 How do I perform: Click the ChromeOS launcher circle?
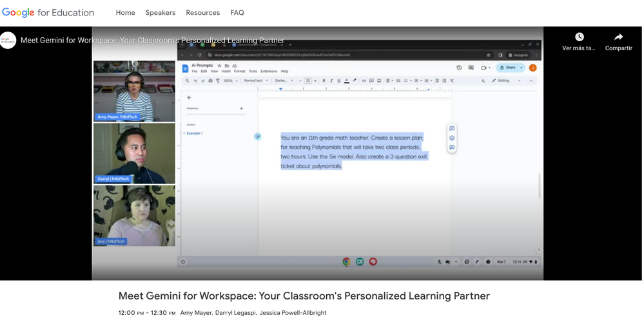183,261
